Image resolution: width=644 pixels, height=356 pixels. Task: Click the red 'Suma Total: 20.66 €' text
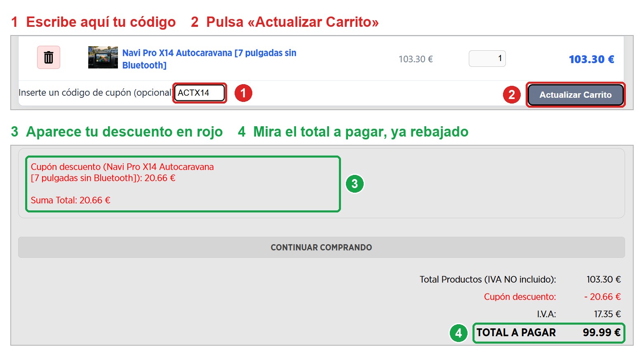click(71, 200)
